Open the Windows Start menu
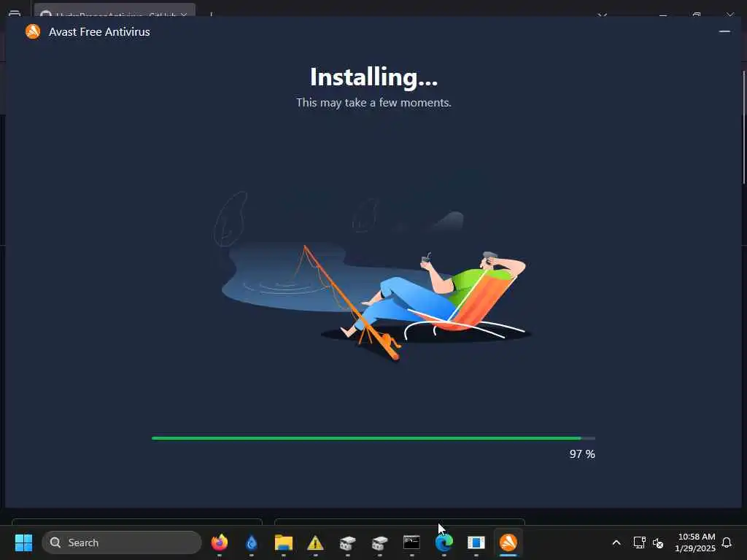Image resolution: width=747 pixels, height=560 pixels. 23,542
